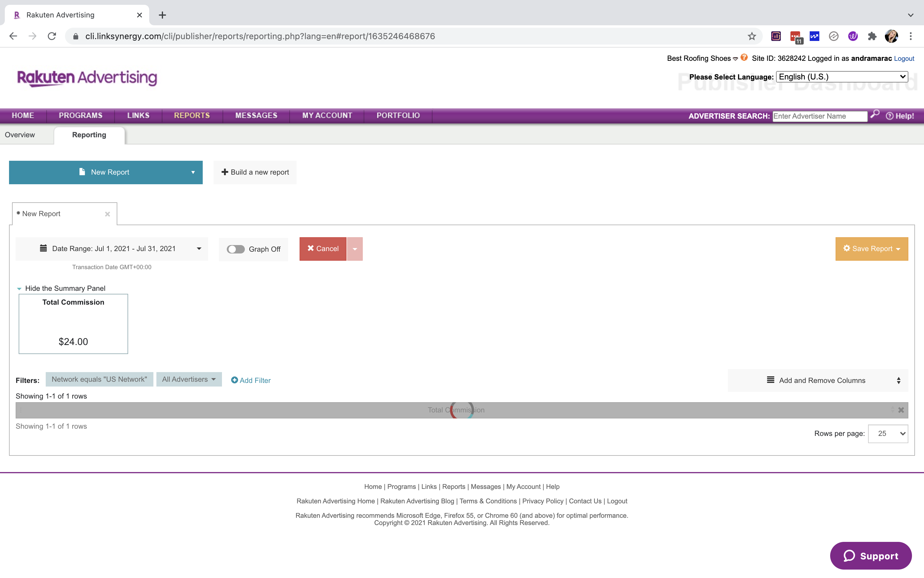924x578 pixels.
Task: Open the language selection dropdown
Action: coord(842,77)
